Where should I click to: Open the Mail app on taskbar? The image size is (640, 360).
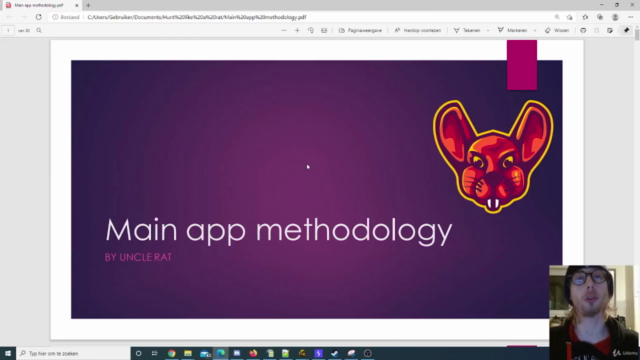[x=204, y=353]
